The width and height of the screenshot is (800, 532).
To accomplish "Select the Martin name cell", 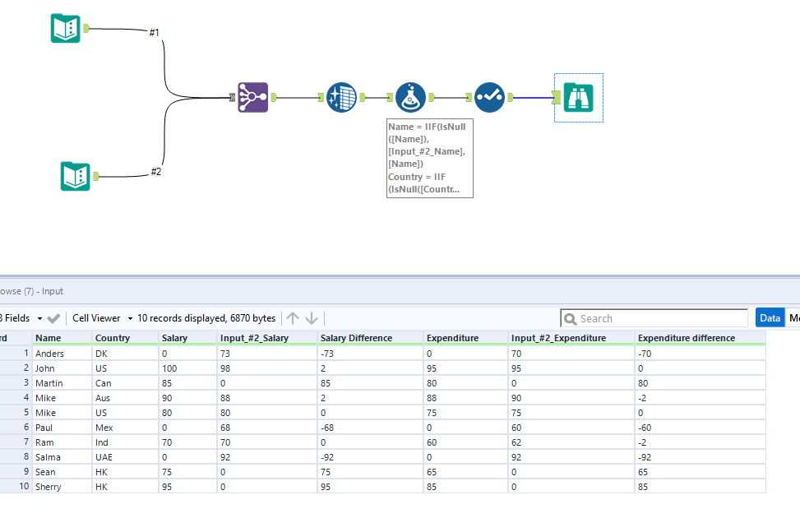I will tap(62, 383).
